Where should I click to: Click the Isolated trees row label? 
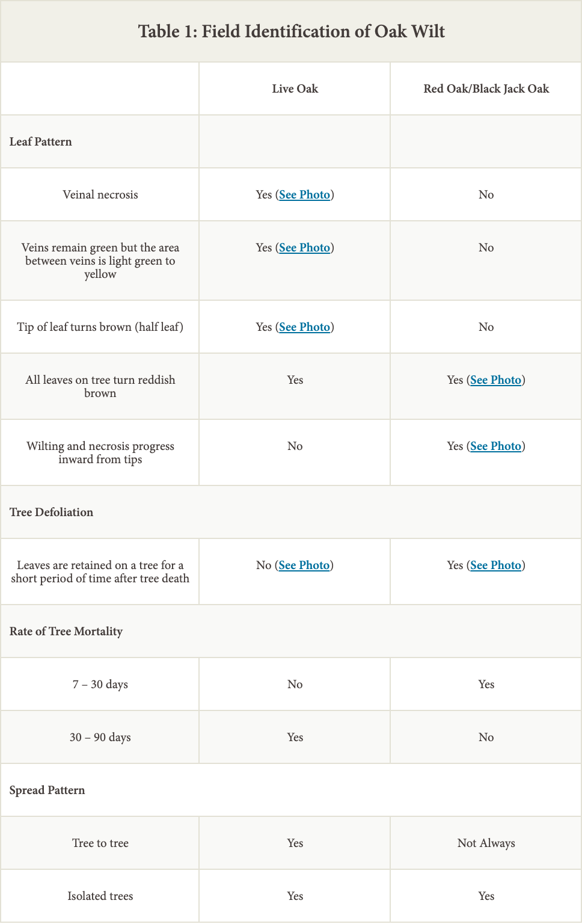point(100,896)
